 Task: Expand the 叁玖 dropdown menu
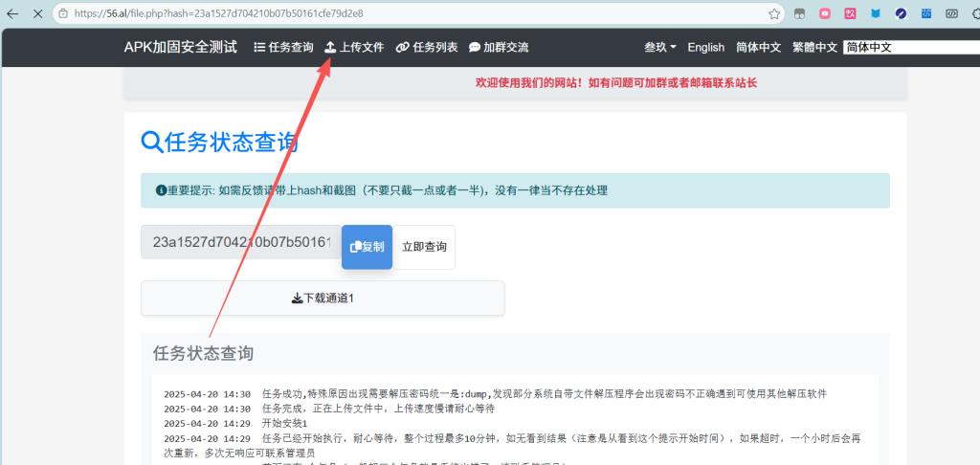point(659,47)
